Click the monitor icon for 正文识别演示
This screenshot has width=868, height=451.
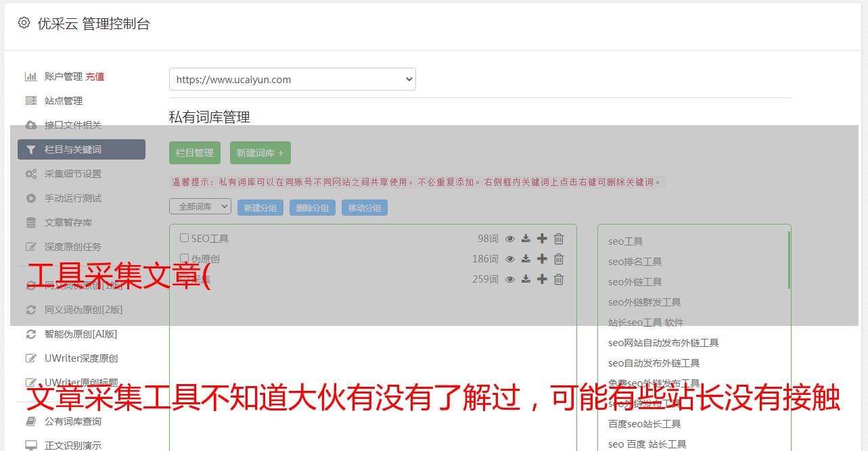pos(30,446)
